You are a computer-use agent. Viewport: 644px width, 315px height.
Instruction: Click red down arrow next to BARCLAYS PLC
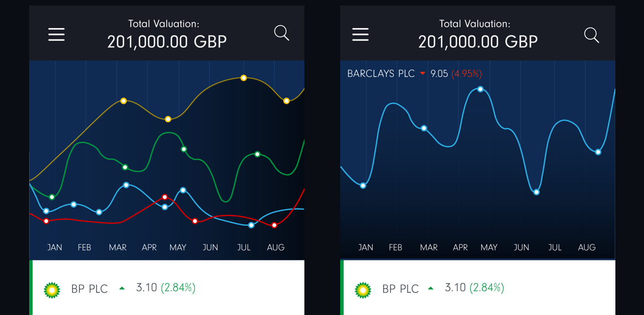[x=423, y=74]
